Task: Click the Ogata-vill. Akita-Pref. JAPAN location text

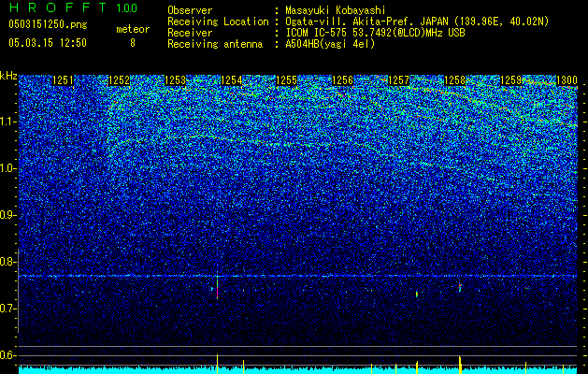Action: (417, 22)
